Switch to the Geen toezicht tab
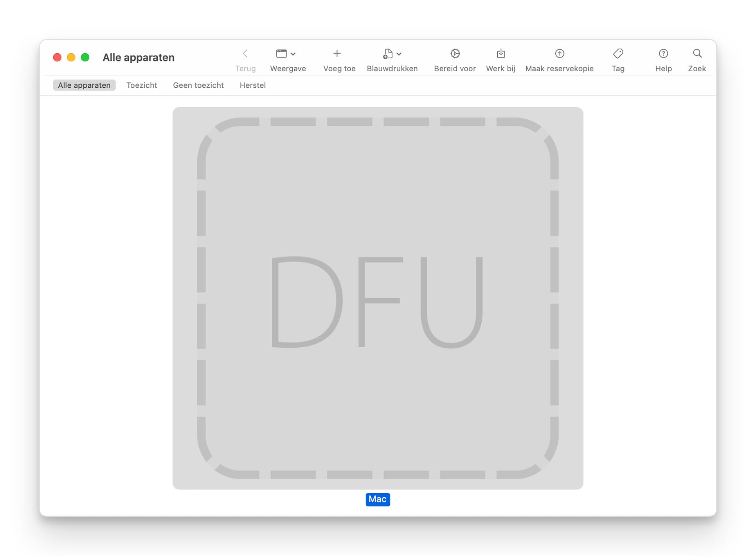The height and width of the screenshot is (556, 756). click(x=198, y=85)
